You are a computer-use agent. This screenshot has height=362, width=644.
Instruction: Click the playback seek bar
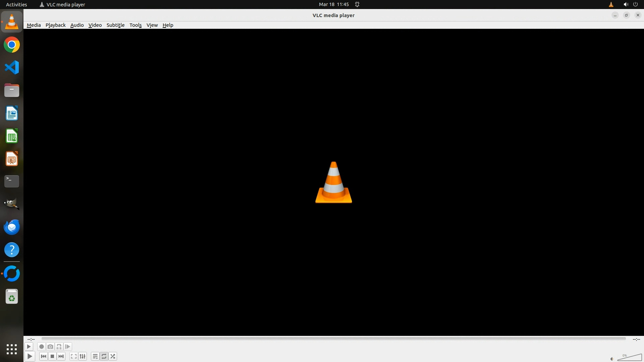tap(333, 339)
